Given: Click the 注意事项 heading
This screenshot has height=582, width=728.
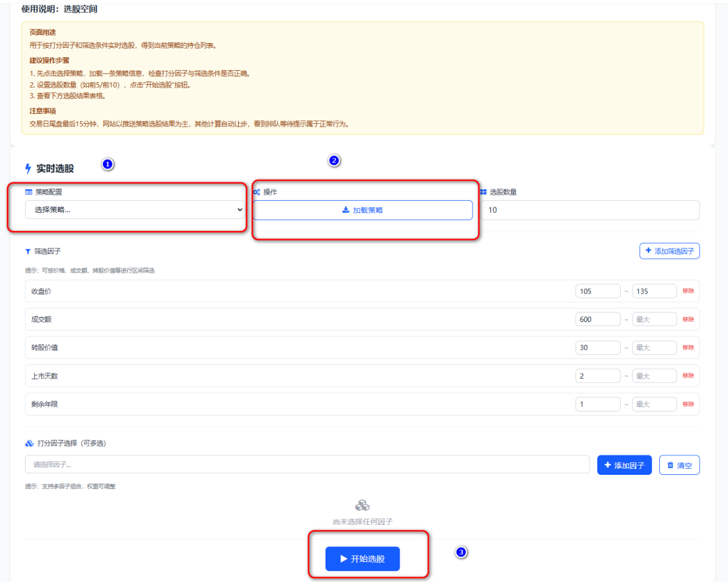Looking at the screenshot, I should tap(42, 111).
